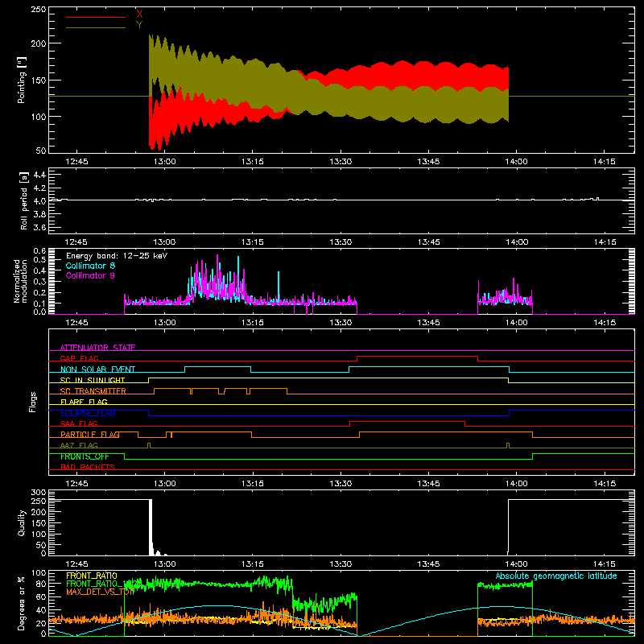Click the PARTICLE_FLAG label
644x644 pixels.
tap(90, 434)
